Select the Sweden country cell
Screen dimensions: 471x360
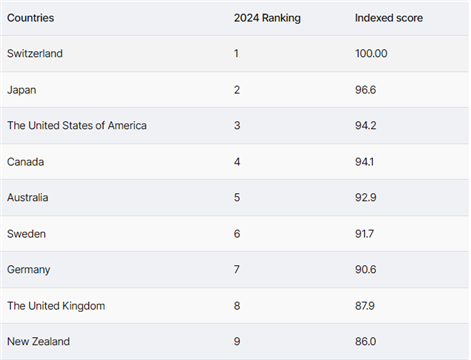tap(26, 234)
